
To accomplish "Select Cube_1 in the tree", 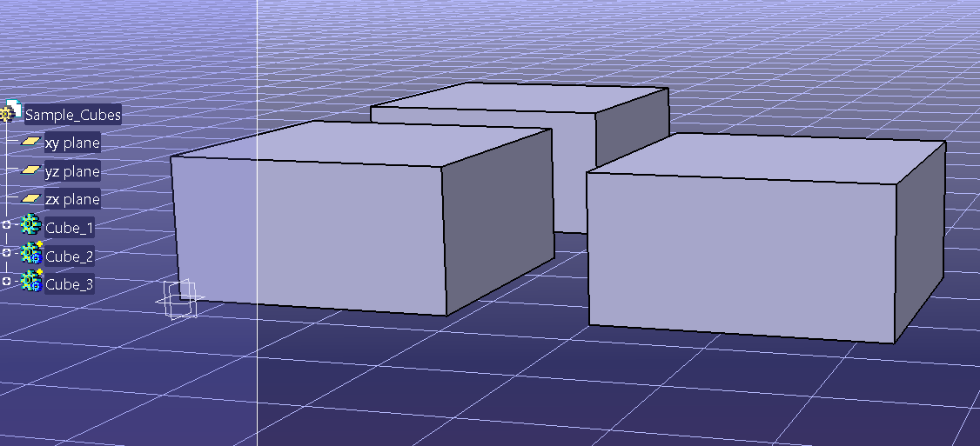I will coord(70,228).
